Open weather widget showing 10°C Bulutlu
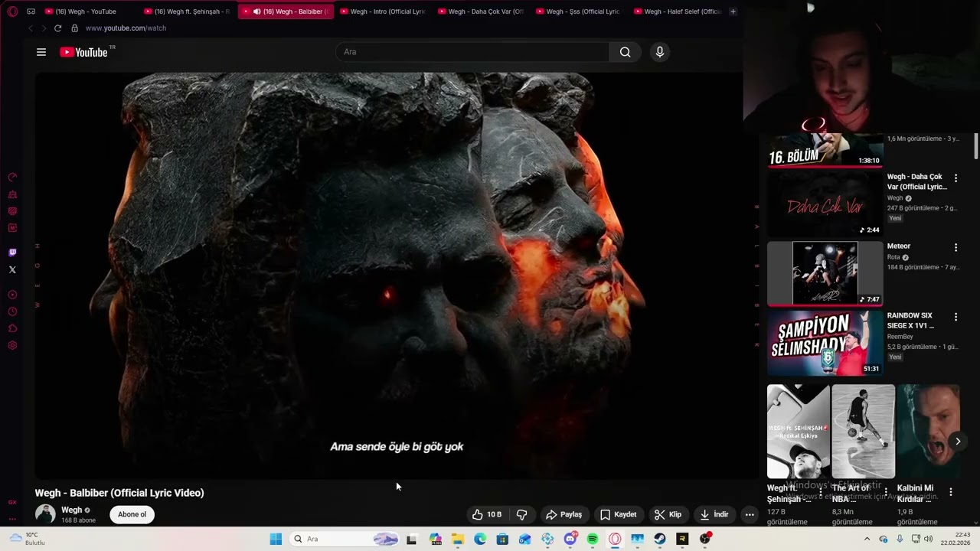 coord(29,539)
